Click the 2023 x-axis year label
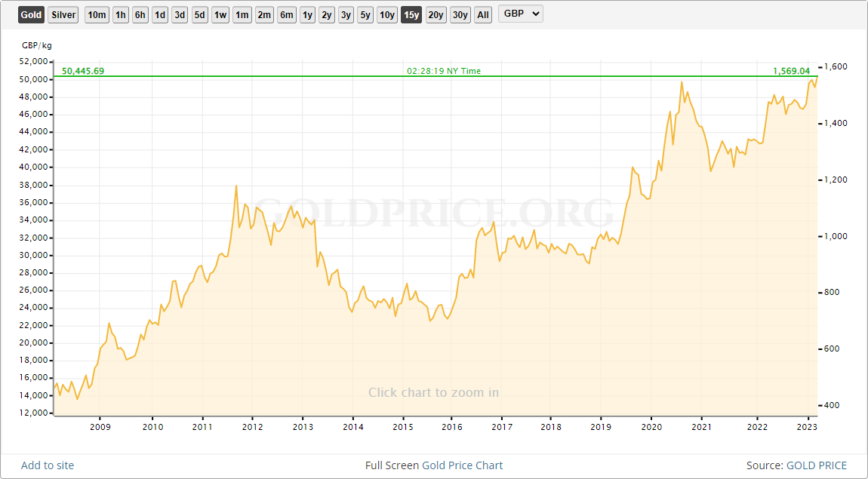This screenshot has height=479, width=868. tap(807, 427)
